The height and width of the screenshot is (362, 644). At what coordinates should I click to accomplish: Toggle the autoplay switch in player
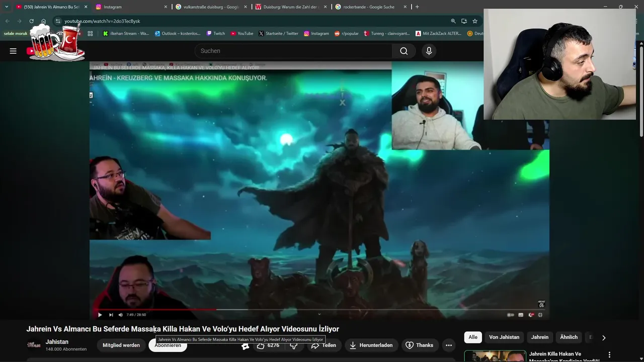(x=511, y=315)
